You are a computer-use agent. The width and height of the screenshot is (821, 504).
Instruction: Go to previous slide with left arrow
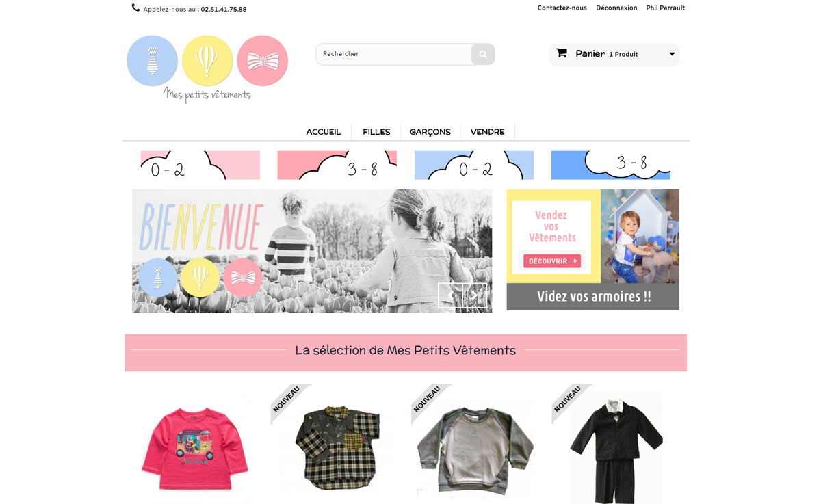pos(450,295)
